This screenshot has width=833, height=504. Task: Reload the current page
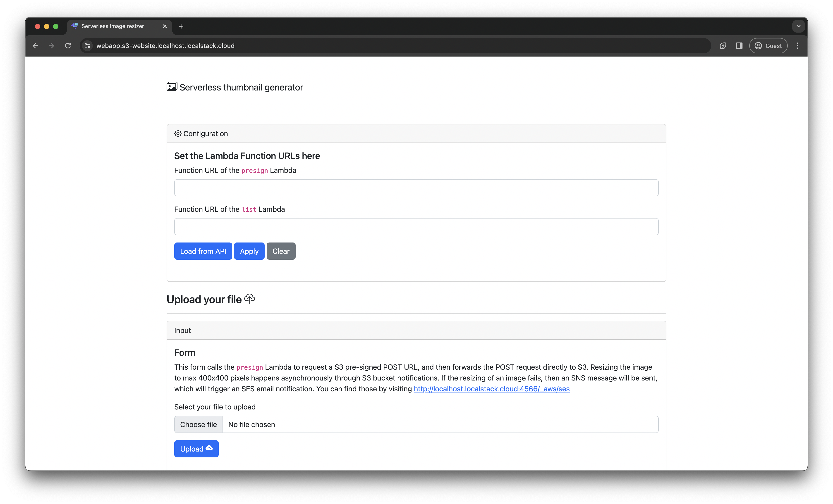coord(68,46)
